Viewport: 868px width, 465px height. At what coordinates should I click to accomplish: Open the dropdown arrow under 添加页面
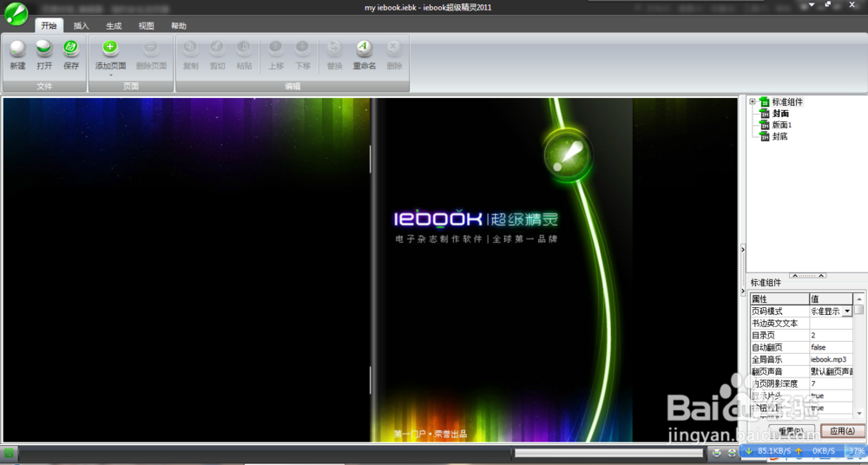[111, 75]
